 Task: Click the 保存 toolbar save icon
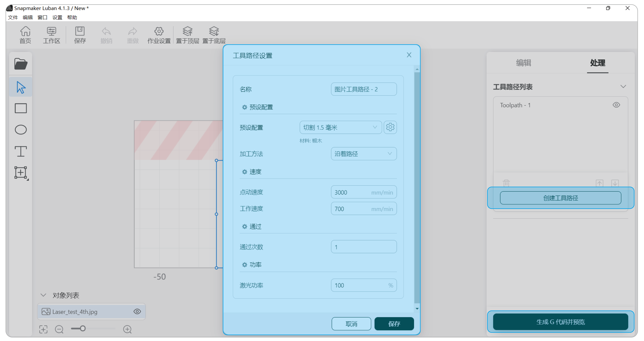tap(80, 35)
